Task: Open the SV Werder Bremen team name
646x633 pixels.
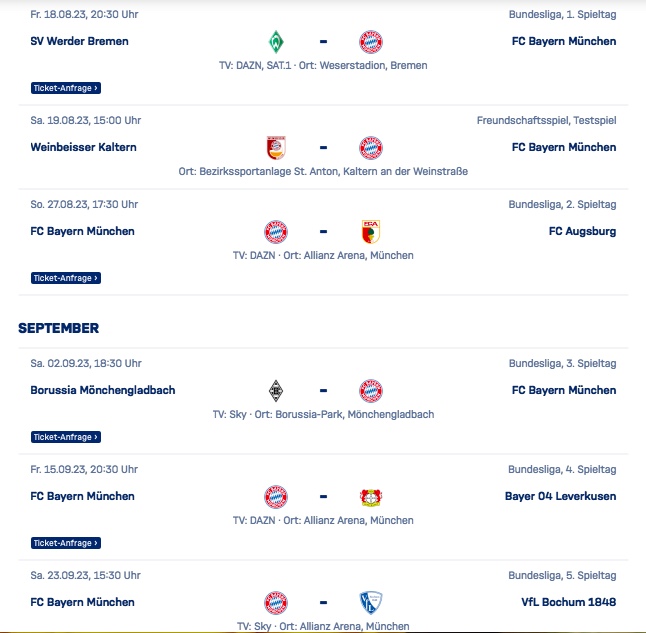Action: (x=80, y=41)
